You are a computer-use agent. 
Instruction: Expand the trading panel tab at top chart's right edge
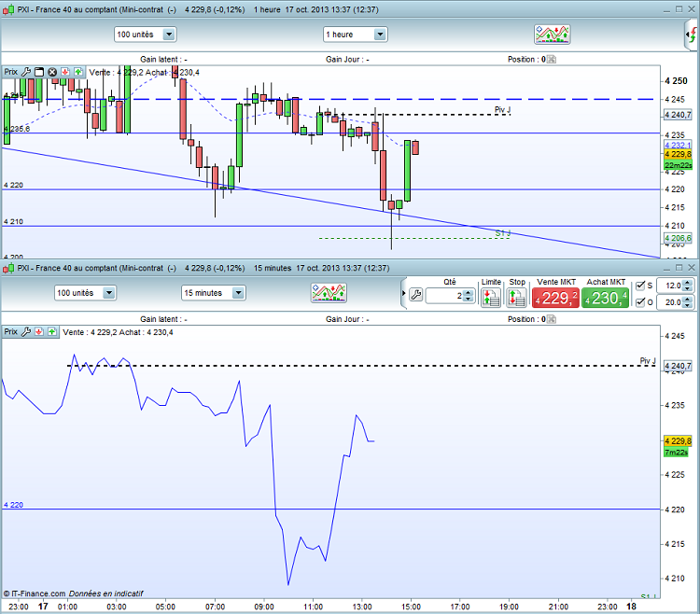691,35
